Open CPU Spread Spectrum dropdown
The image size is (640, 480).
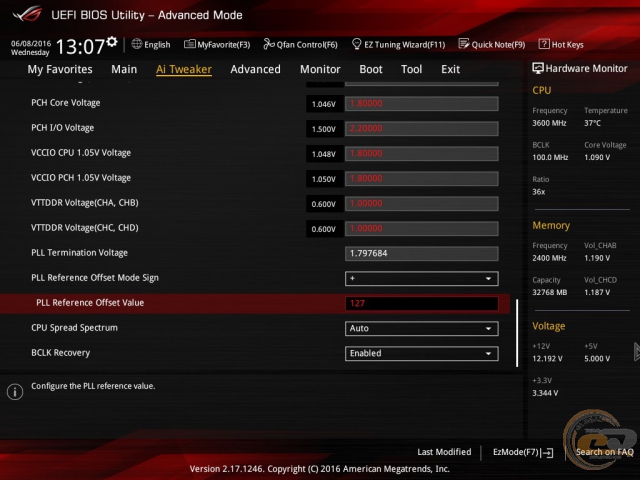[x=422, y=329]
